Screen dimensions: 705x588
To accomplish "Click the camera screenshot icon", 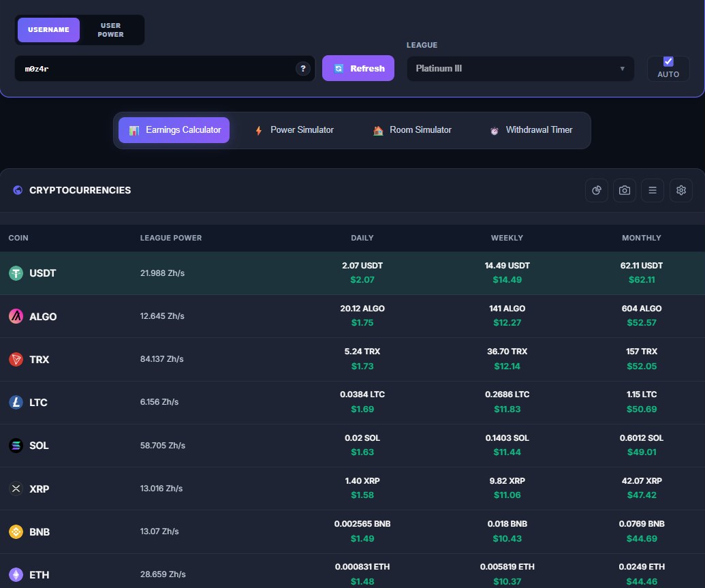I will (x=625, y=190).
